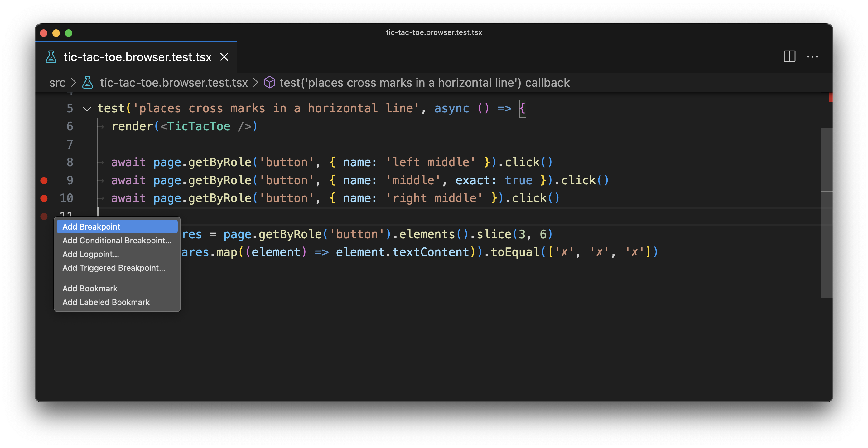The image size is (868, 448).
Task: Select Add Triggered Breakpoint... menu entry
Action: 117,268
